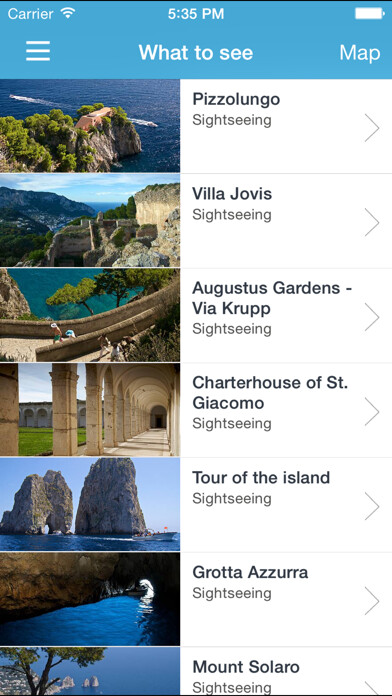Select the Pizzolungo title text
392x696 pixels.
236,99
